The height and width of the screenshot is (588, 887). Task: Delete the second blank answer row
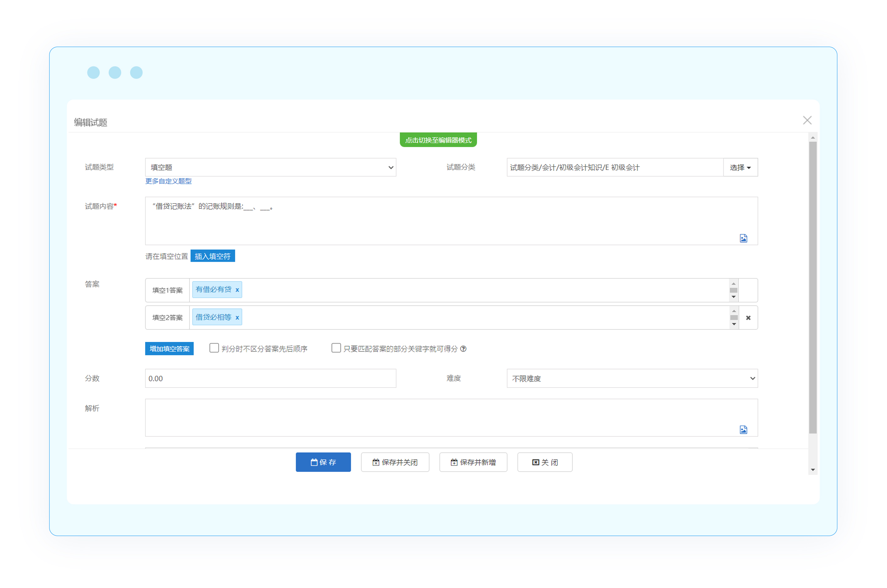pyautogui.click(x=748, y=318)
